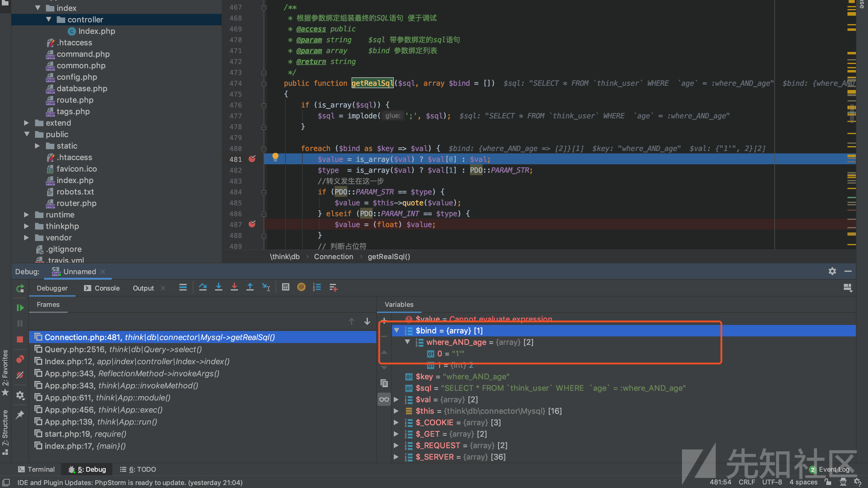The image size is (868, 488).
Task: Collapse the public folder
Action: coord(27,134)
